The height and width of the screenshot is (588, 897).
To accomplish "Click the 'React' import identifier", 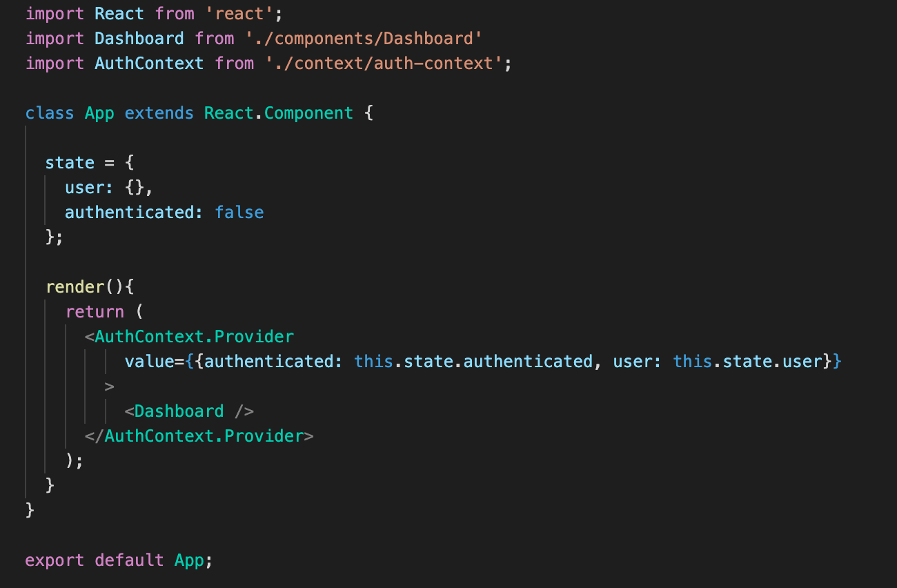I will tap(119, 13).
